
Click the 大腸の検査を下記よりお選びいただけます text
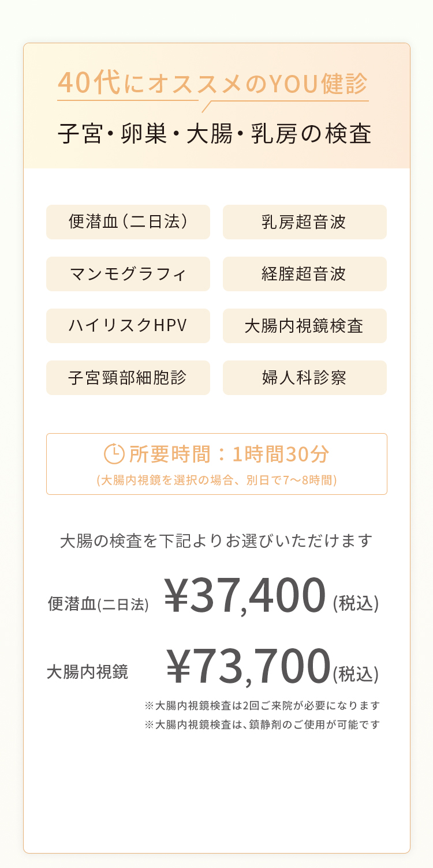pyautogui.click(x=216, y=542)
